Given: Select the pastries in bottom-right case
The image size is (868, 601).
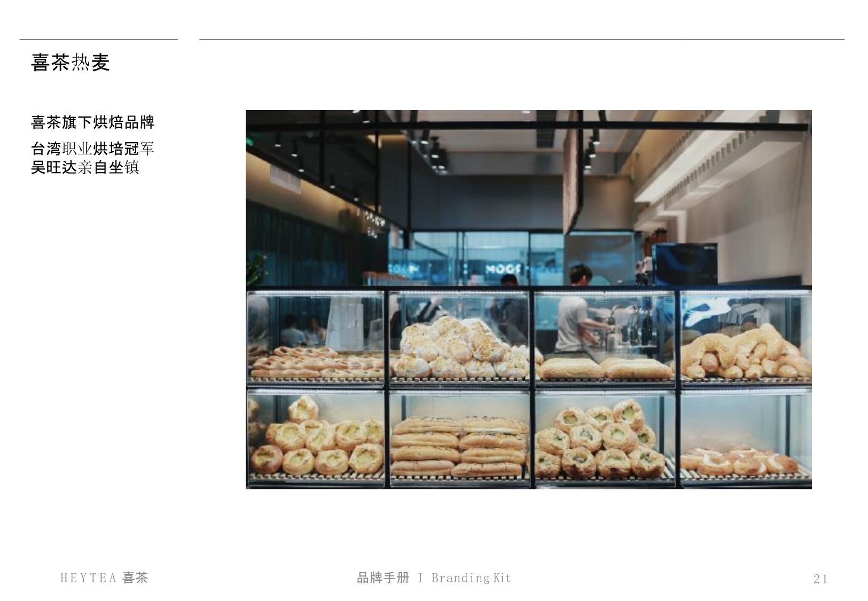Looking at the screenshot, I should click(739, 462).
